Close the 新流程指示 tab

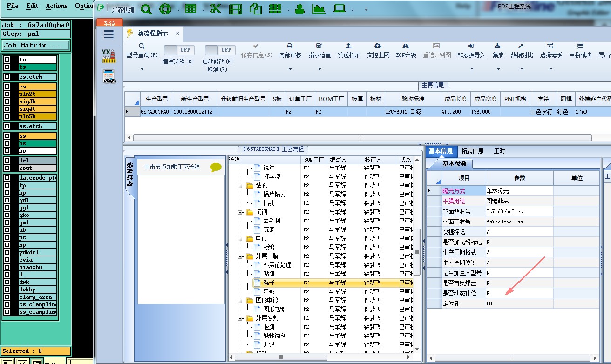coord(177,34)
